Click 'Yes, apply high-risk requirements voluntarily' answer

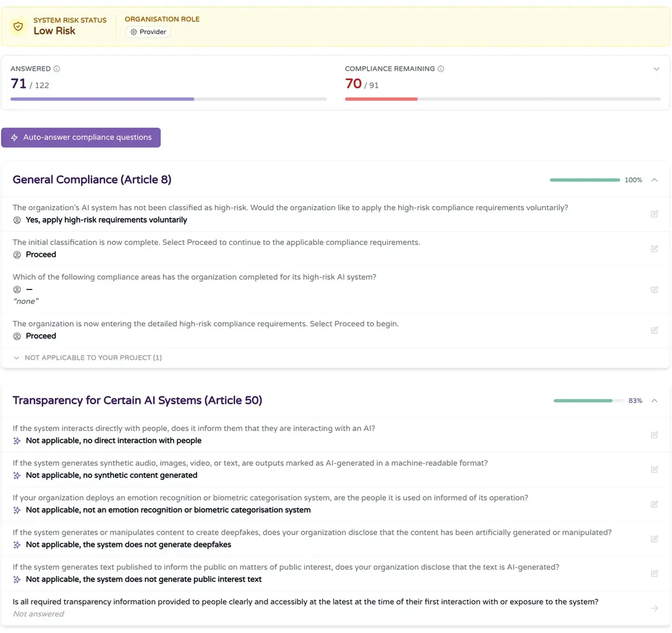pyautogui.click(x=106, y=220)
